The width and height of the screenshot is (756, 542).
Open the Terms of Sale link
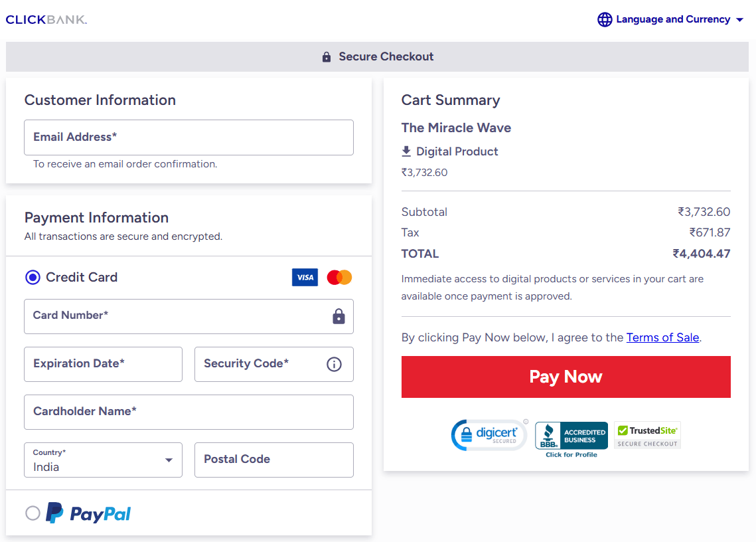(x=662, y=337)
